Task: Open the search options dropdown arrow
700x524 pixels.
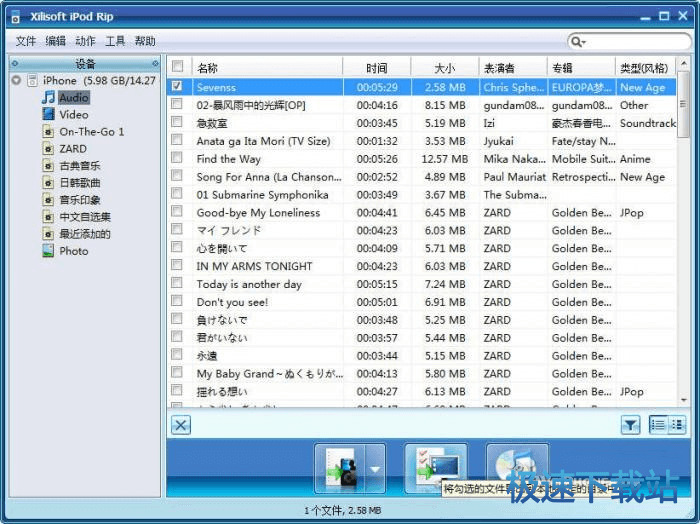Action: click(x=583, y=42)
